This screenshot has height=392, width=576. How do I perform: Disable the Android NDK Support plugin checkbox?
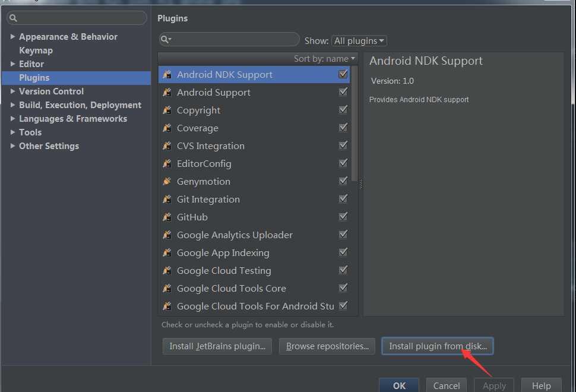(x=343, y=74)
